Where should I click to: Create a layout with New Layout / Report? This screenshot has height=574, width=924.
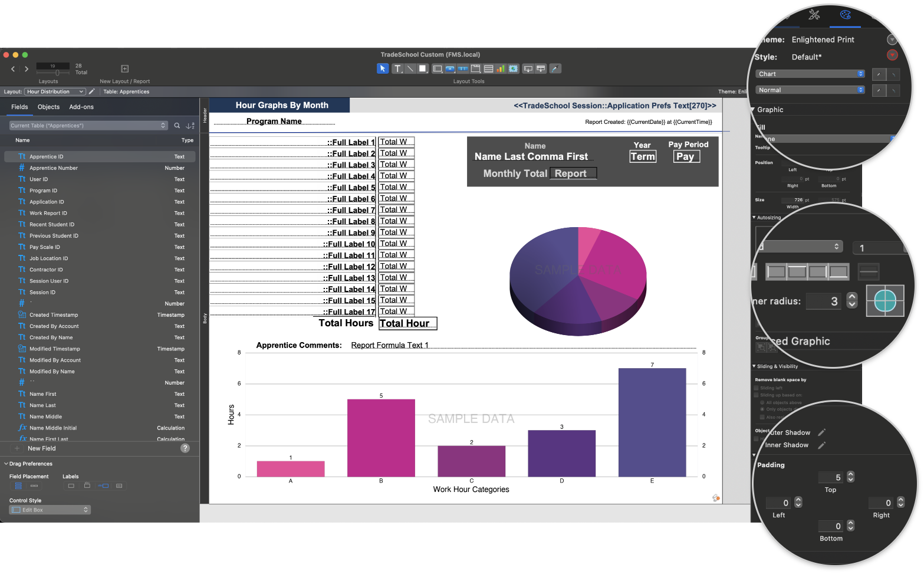click(x=124, y=68)
